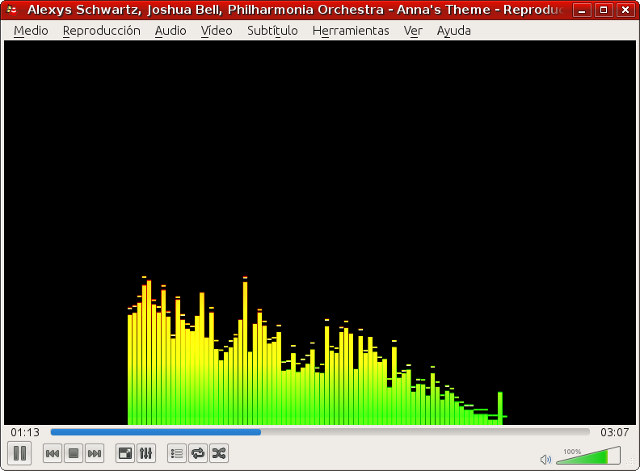Skip to the previous track
The image size is (640, 471).
(x=53, y=454)
